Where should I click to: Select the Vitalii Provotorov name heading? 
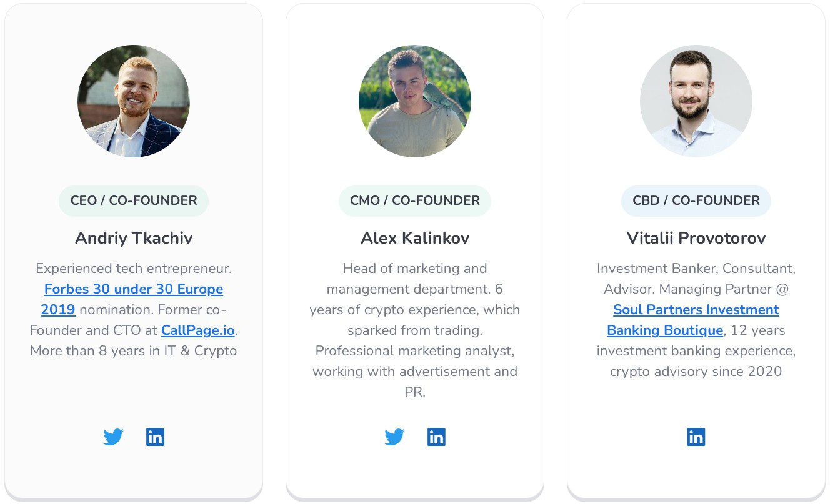696,238
